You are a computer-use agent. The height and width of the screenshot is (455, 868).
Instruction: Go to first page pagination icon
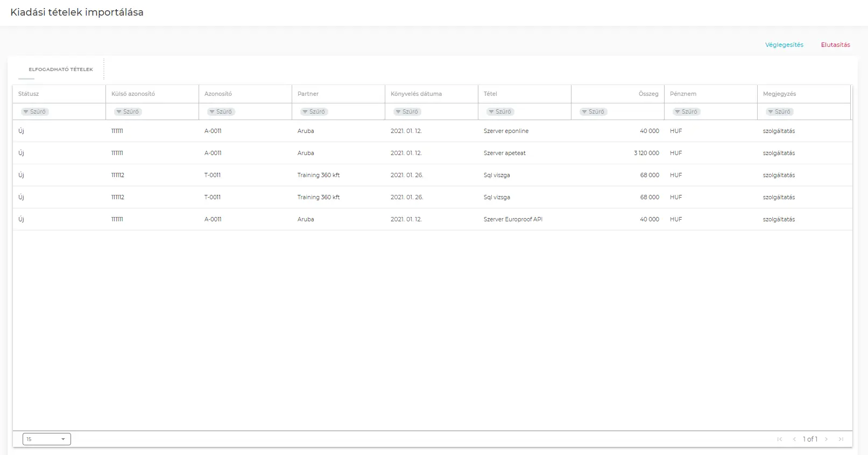pyautogui.click(x=779, y=439)
